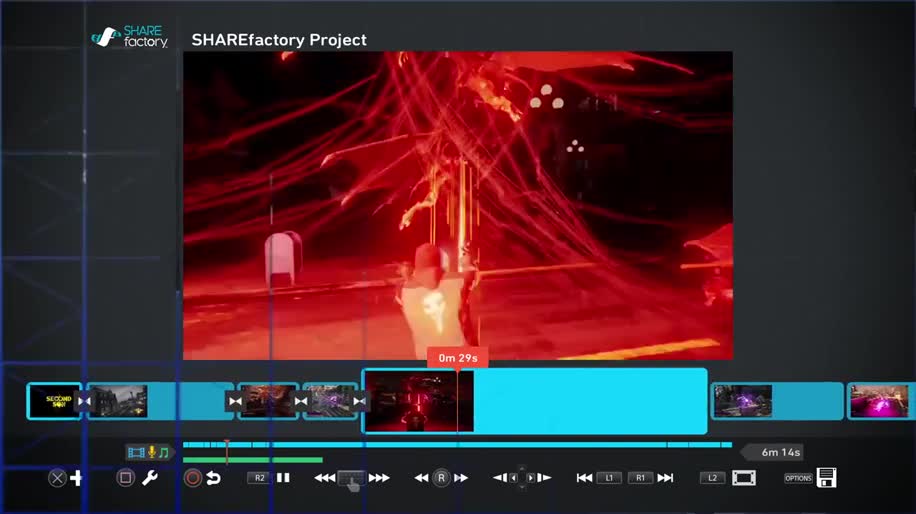This screenshot has width=916, height=514.
Task: Select the pink clip at timeline end
Action: tap(880, 401)
